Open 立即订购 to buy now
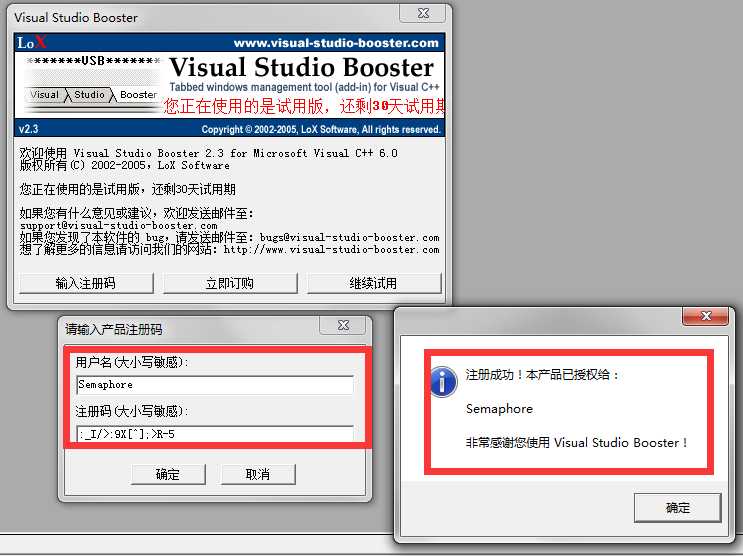The image size is (743, 556). tap(230, 283)
